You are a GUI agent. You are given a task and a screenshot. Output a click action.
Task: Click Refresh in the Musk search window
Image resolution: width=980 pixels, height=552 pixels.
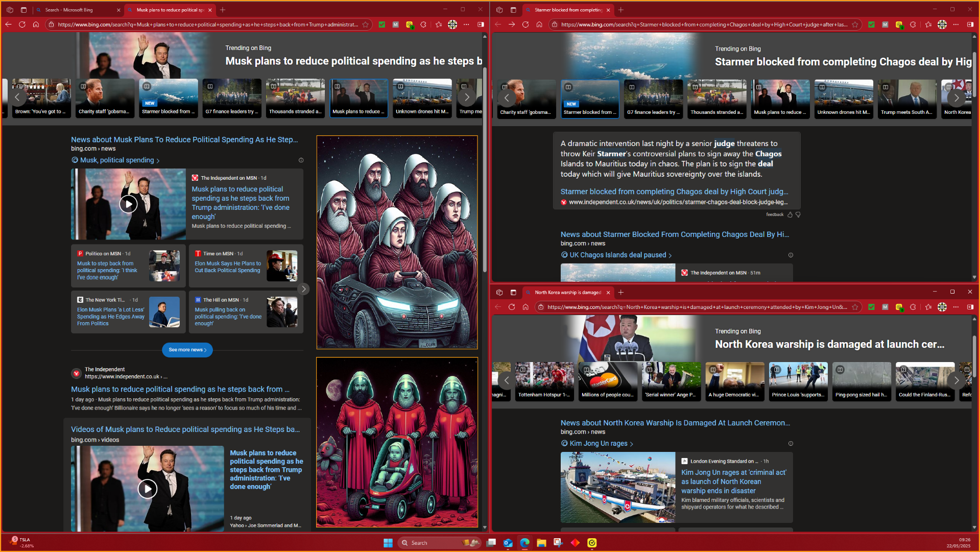[22, 25]
